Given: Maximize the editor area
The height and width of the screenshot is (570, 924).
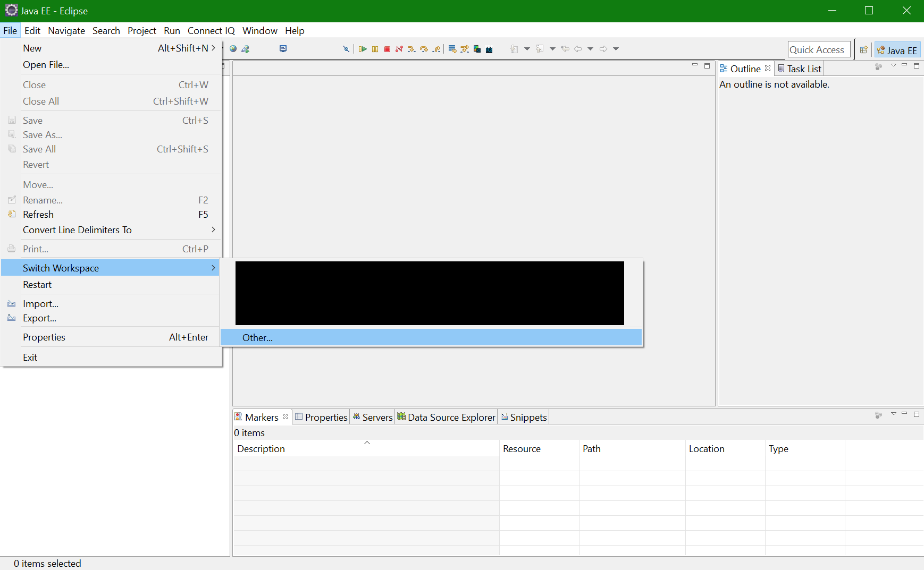Looking at the screenshot, I should [707, 66].
